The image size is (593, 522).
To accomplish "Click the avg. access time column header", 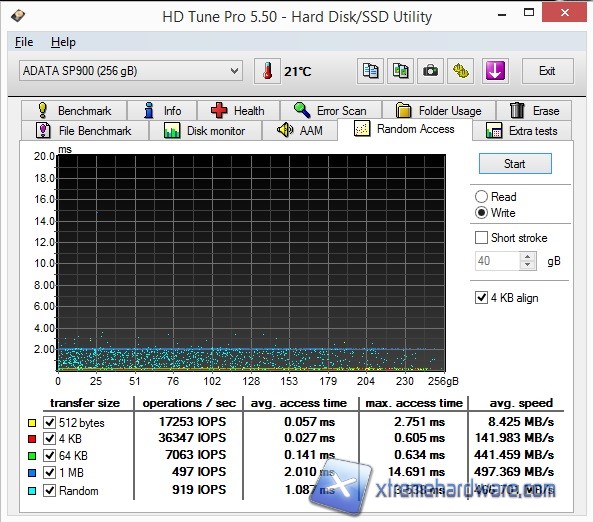I will 299,403.
